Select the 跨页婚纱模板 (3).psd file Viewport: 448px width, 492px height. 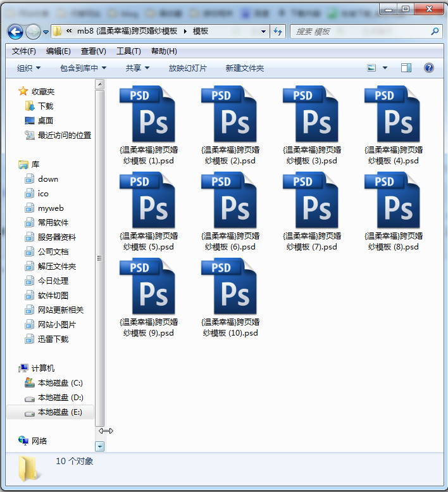click(311, 125)
